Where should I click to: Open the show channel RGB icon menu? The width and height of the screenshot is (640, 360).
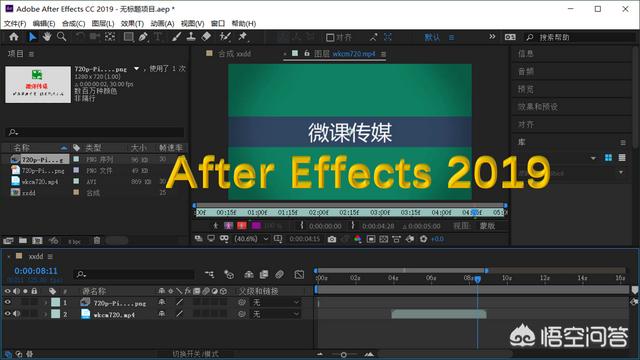point(358,239)
